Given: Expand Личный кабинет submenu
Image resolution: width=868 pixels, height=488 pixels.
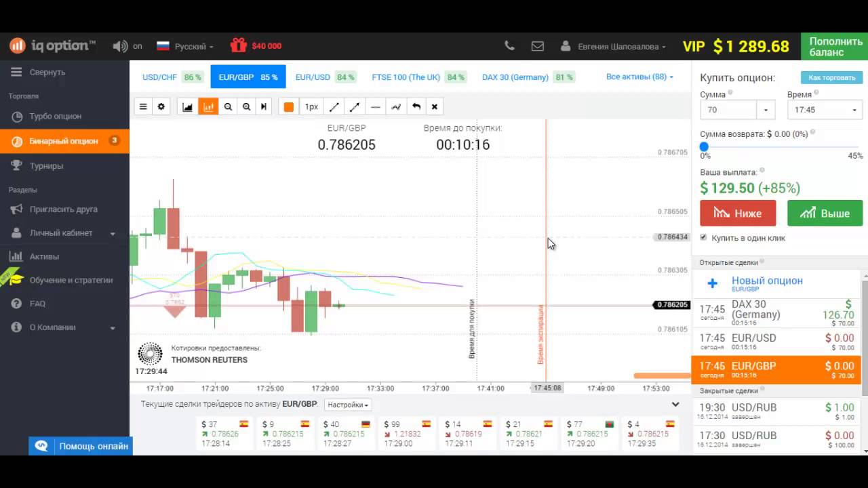Looking at the screenshot, I should pos(64,233).
